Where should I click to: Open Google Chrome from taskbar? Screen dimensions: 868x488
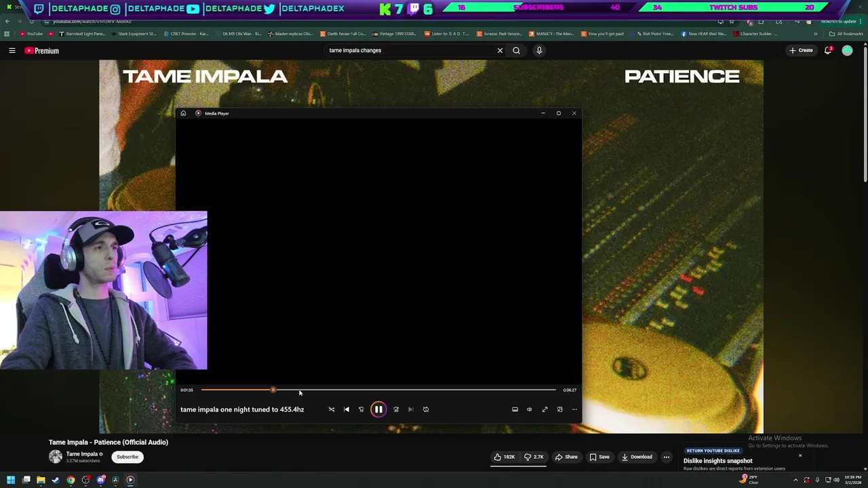tap(71, 480)
